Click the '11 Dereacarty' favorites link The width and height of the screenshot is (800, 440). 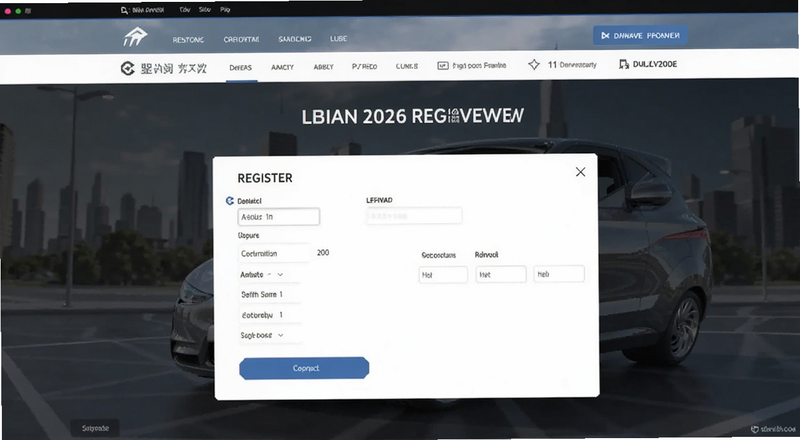[x=572, y=65]
